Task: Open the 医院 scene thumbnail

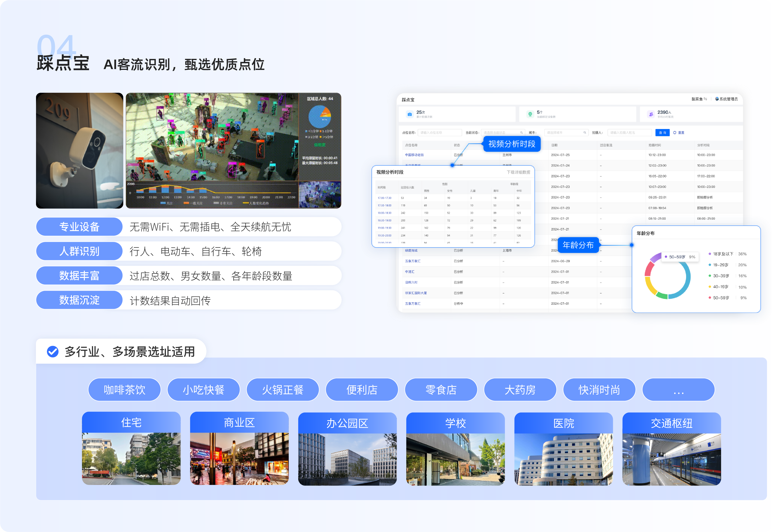Action: [x=564, y=449]
